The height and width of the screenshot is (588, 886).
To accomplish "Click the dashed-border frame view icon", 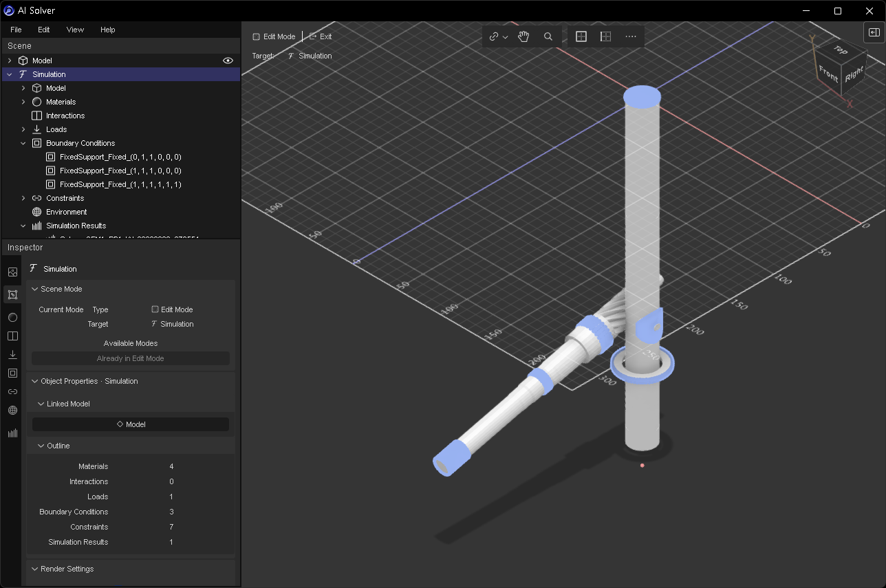I will pos(606,36).
